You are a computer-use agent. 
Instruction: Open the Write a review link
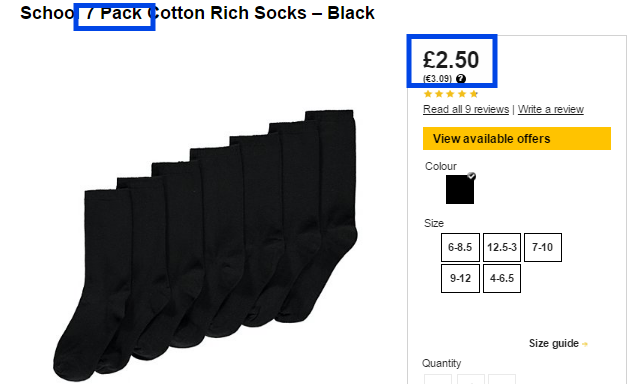click(550, 109)
